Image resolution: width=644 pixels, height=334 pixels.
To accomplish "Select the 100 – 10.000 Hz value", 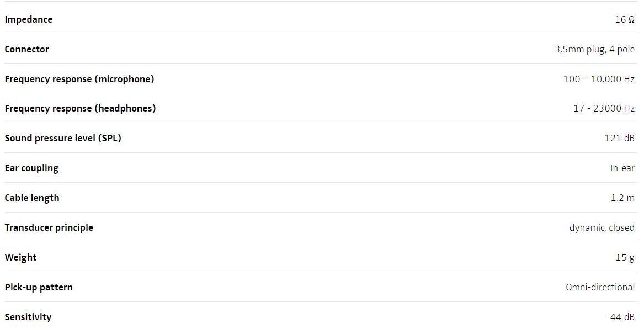I will click(x=598, y=79).
